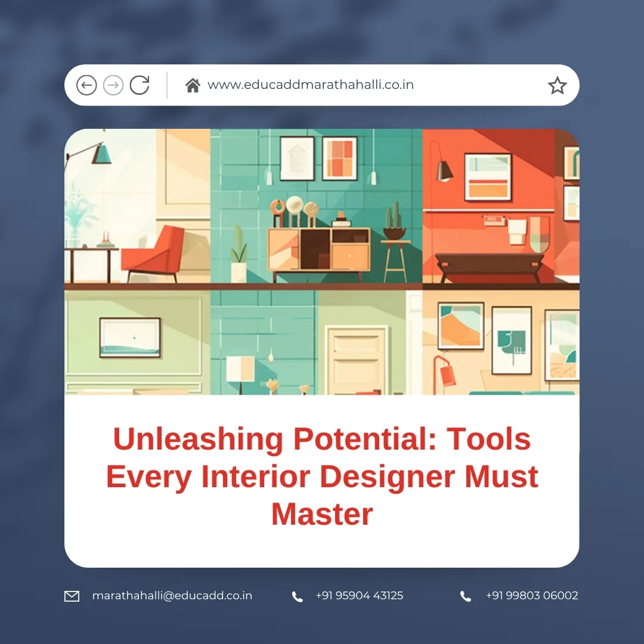Image resolution: width=644 pixels, height=644 pixels.
Task: Click phone icon beside +91 95904 43125
Action: point(298,596)
